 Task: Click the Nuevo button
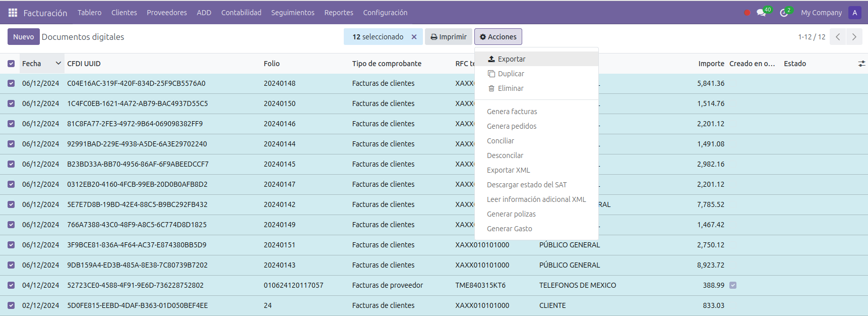tap(23, 37)
